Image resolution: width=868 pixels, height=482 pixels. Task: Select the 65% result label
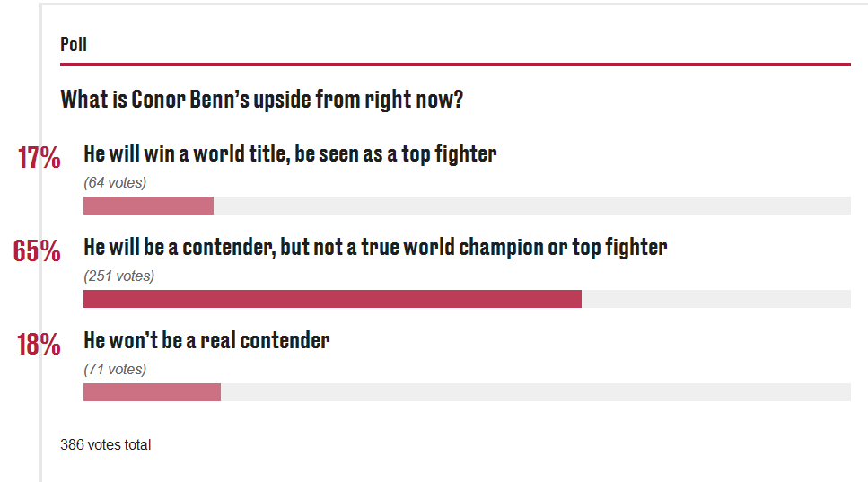(x=37, y=250)
